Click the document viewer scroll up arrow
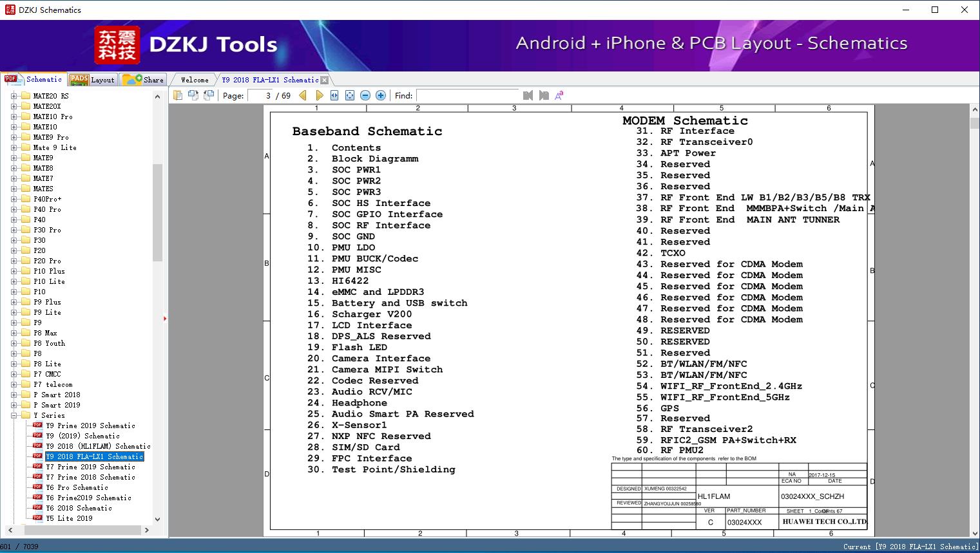 click(x=974, y=110)
